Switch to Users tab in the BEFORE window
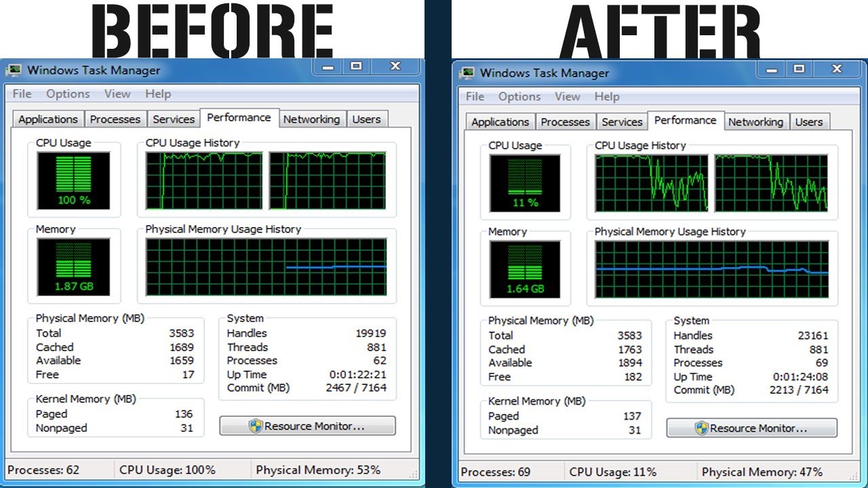Image resolution: width=868 pixels, height=488 pixels. pos(367,119)
